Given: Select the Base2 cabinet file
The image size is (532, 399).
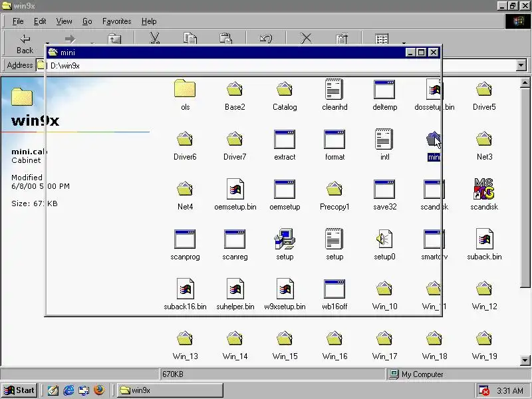Looking at the screenshot, I should (235, 95).
